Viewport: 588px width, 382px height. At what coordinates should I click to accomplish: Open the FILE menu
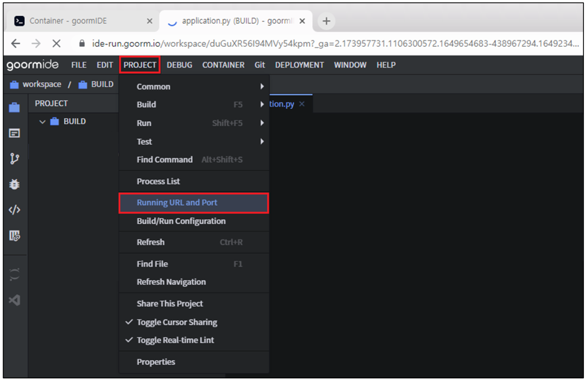(79, 65)
